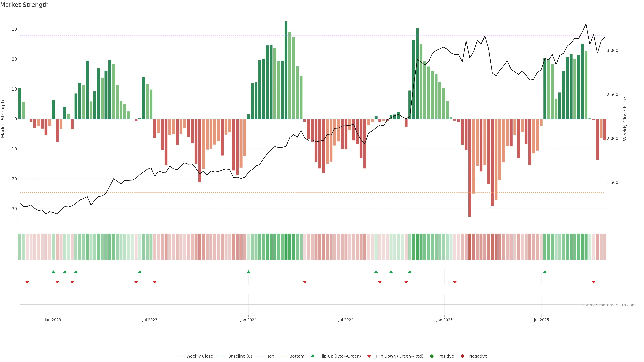Click the red flip-down triangle just after Jul 2023
Image resolution: width=644 pixels, height=362 pixels.
point(155,282)
